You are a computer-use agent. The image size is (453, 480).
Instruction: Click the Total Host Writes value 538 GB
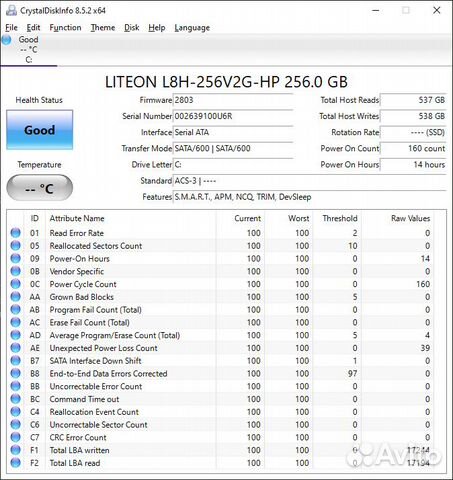click(x=413, y=116)
